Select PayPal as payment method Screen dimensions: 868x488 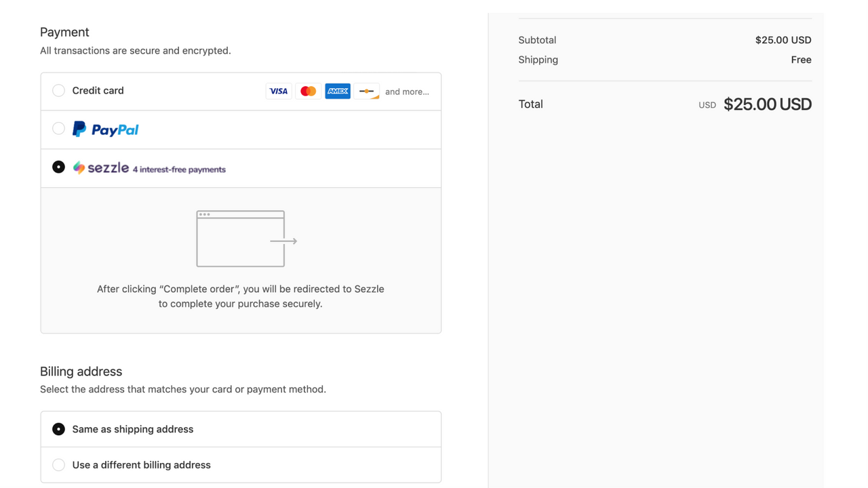click(x=58, y=128)
